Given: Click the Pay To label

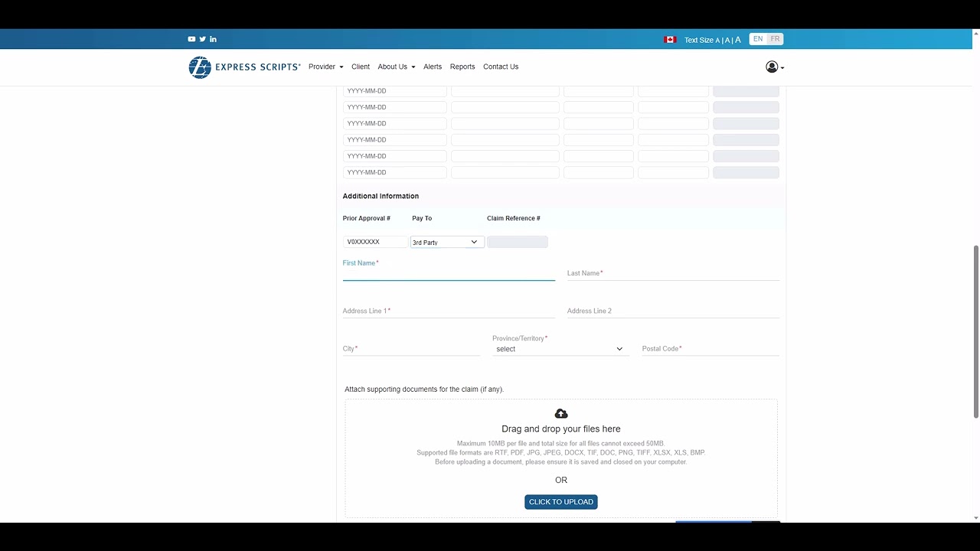Looking at the screenshot, I should 422,219.
